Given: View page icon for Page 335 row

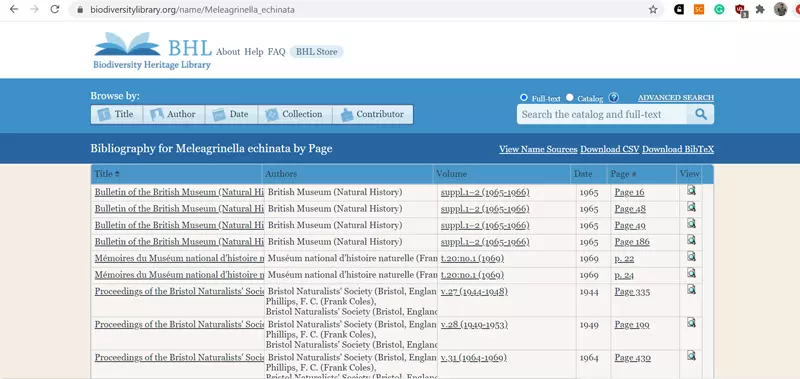Looking at the screenshot, I should [x=691, y=290].
